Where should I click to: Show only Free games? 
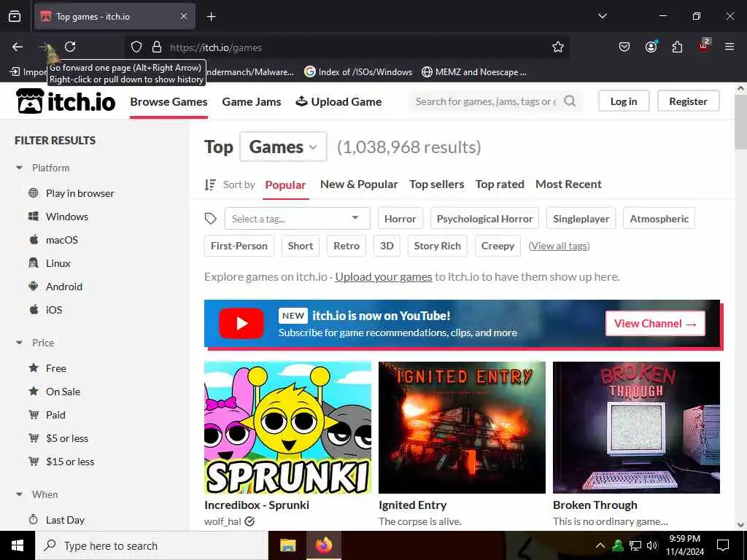pos(56,368)
